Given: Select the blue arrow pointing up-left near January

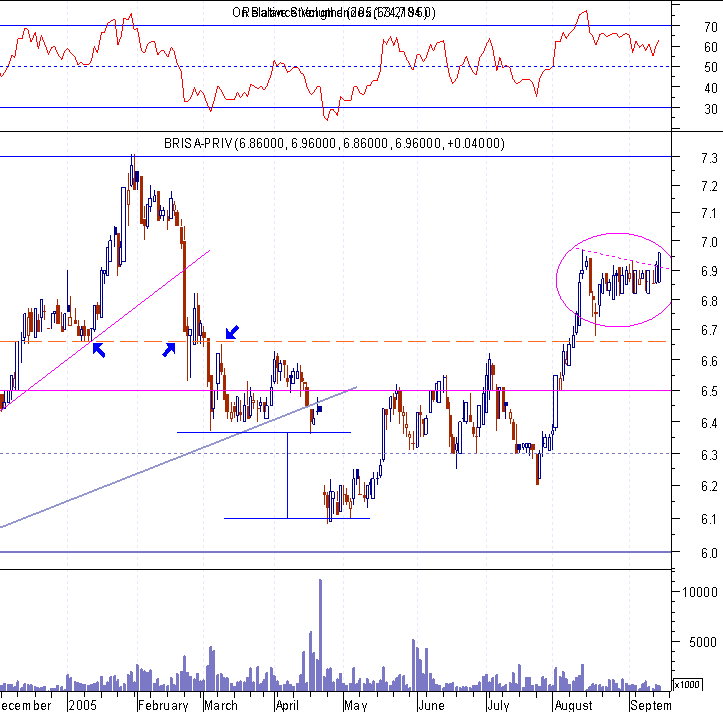Looking at the screenshot, I should click(99, 350).
